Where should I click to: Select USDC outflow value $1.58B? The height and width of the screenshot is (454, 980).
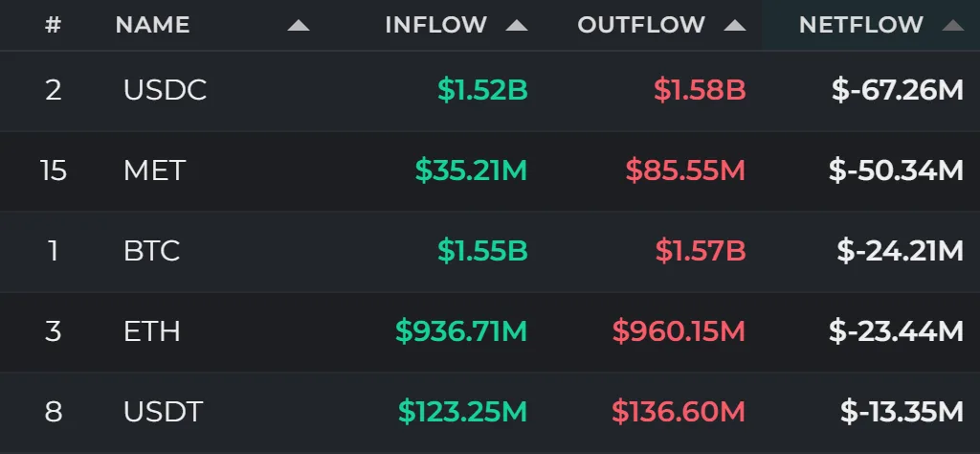click(x=700, y=91)
